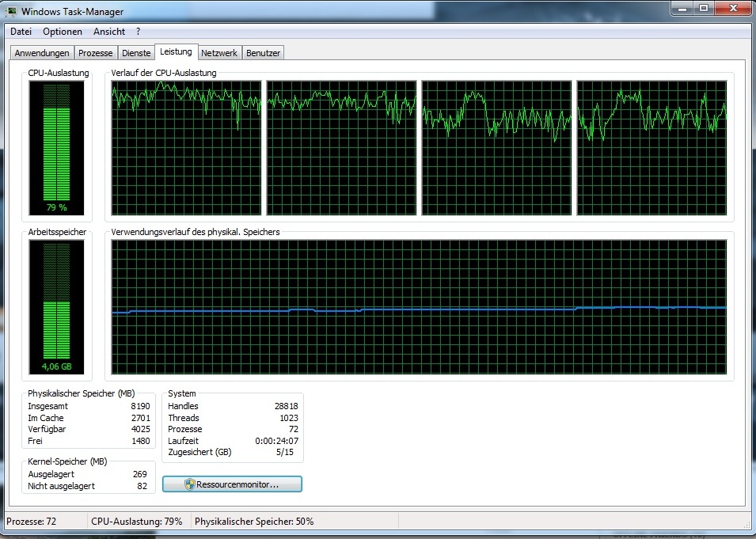Maximize the Task-Manager window

704,9
